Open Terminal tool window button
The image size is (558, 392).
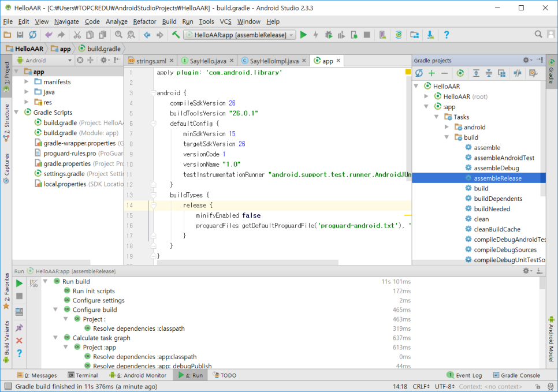83,375
